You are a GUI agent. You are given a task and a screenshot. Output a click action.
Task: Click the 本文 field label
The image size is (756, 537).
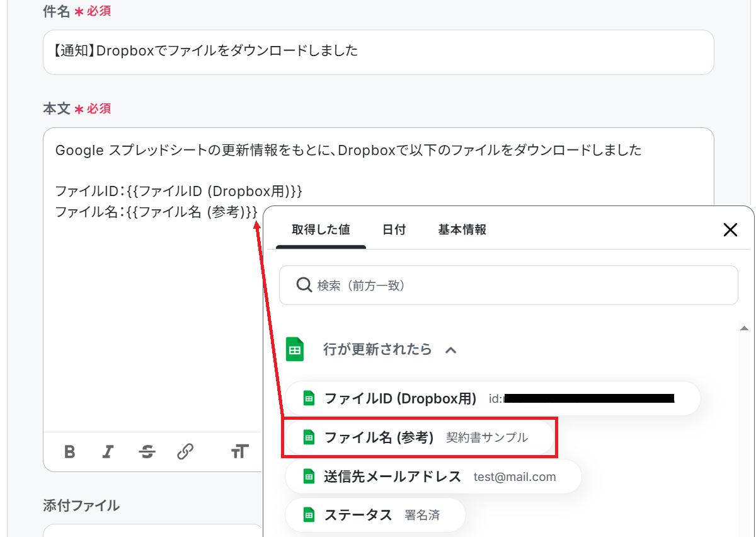(x=57, y=108)
